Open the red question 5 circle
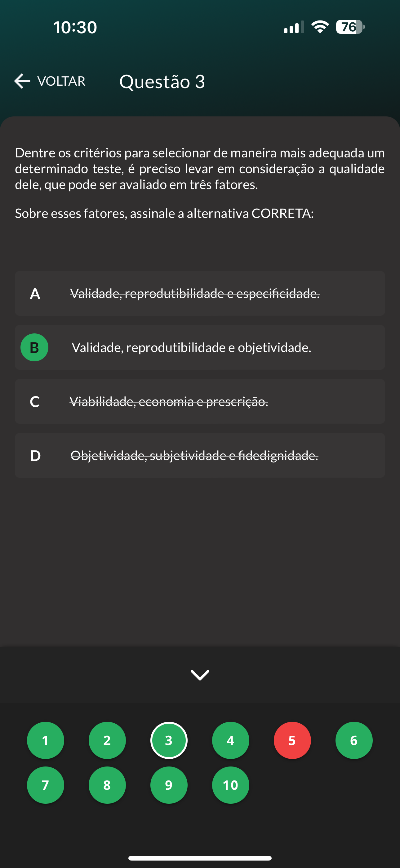This screenshot has width=400, height=868. [x=292, y=740]
